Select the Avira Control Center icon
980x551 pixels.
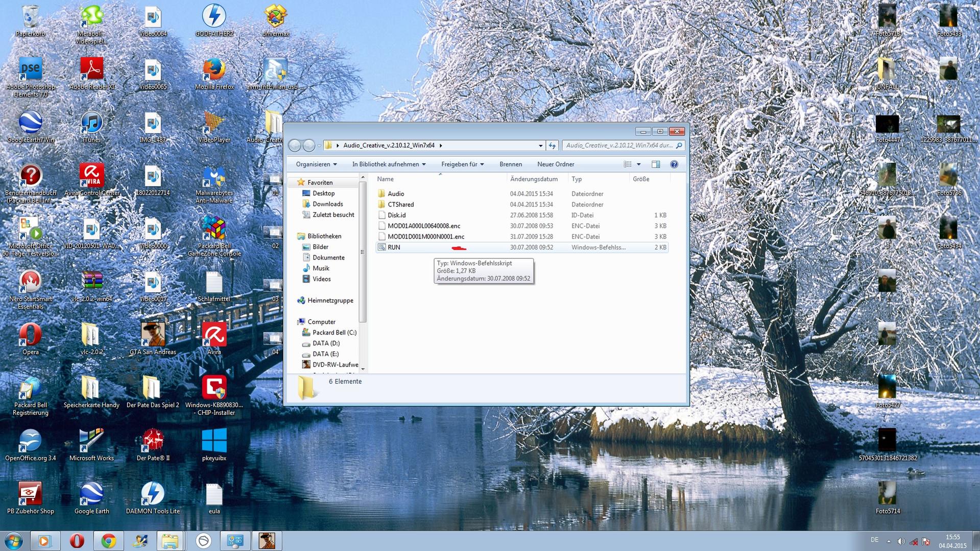pyautogui.click(x=92, y=180)
